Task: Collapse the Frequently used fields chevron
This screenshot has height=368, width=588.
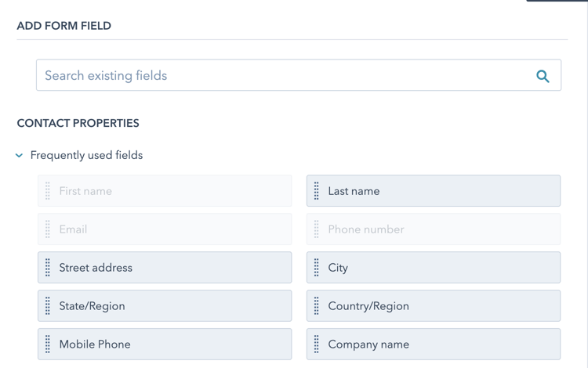Action: click(x=20, y=156)
